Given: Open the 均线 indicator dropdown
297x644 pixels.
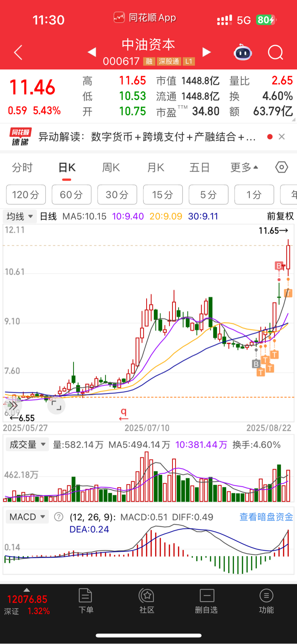Looking at the screenshot, I should 20,216.
